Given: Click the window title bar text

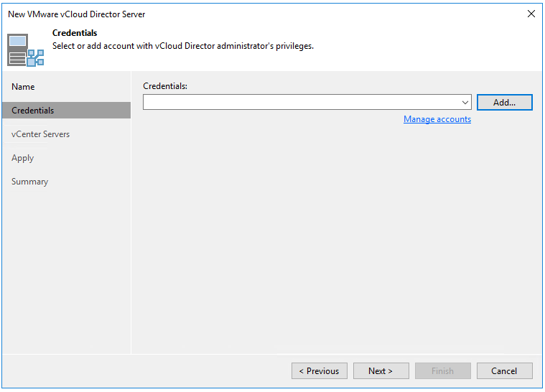Looking at the screenshot, I should coord(76,14).
